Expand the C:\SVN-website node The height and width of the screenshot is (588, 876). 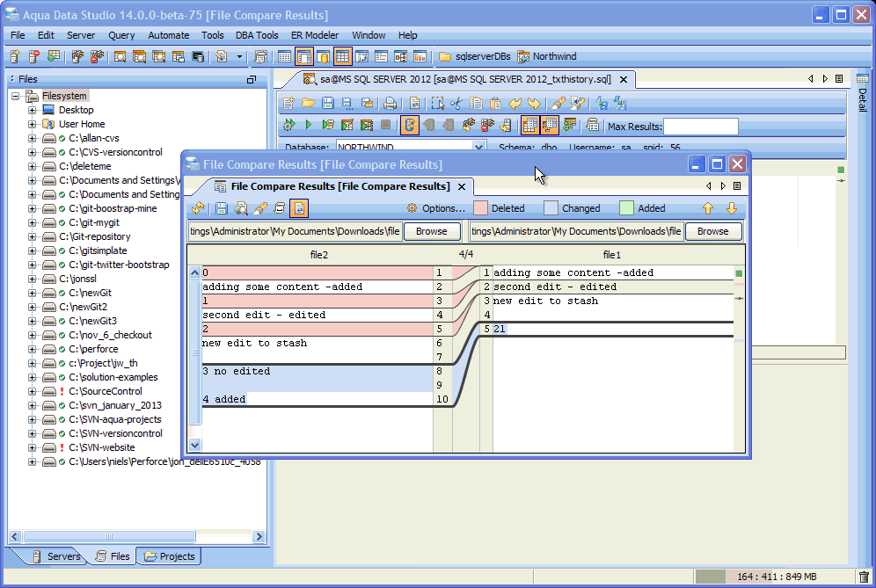coord(32,448)
